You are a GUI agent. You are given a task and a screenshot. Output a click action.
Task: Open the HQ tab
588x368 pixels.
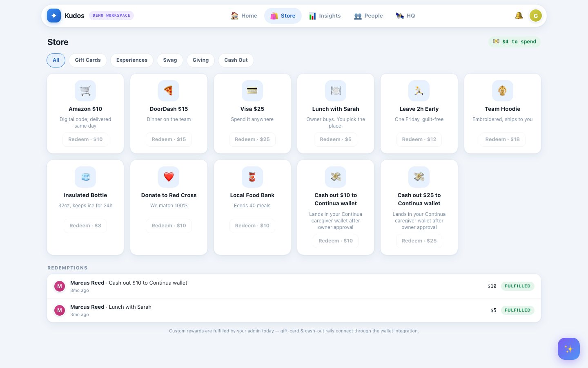(x=405, y=16)
